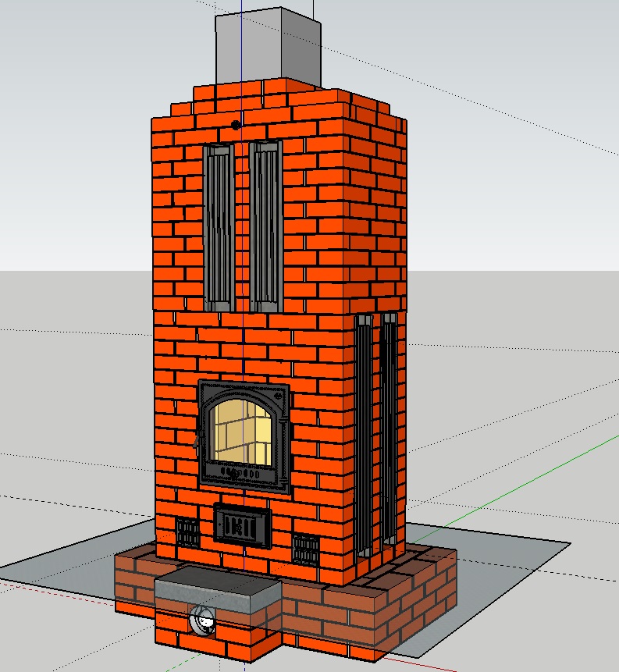Click the round air inlet at base
619x672 pixels.
click(x=204, y=620)
